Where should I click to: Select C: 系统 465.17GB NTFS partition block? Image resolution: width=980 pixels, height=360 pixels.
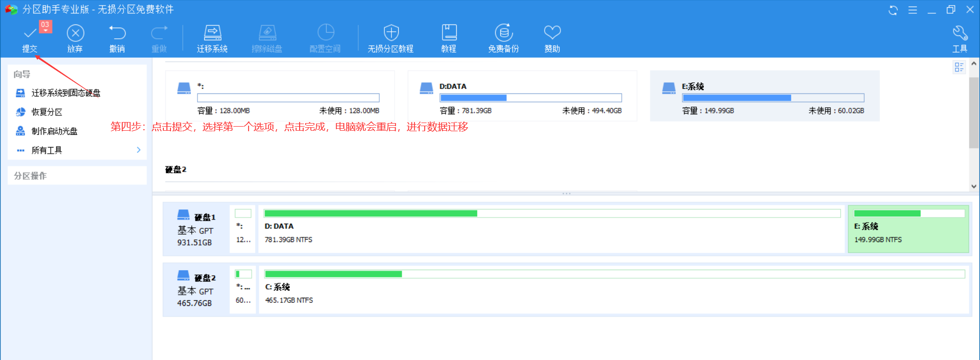(x=614, y=290)
